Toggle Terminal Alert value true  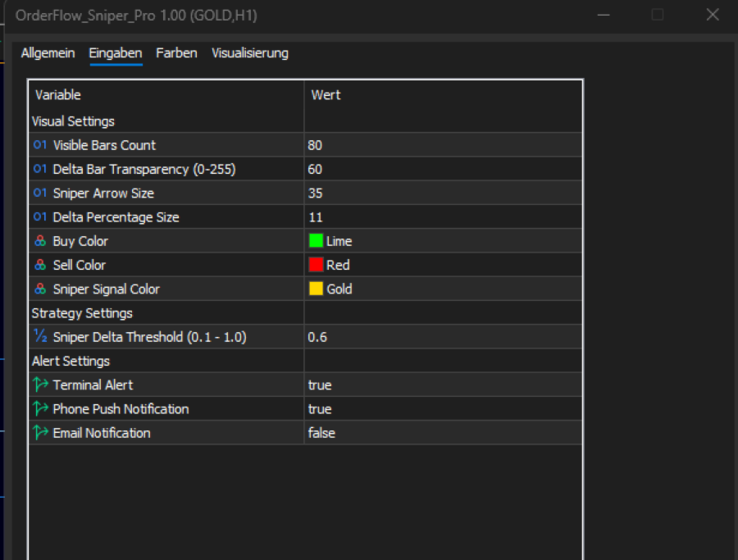pos(443,385)
